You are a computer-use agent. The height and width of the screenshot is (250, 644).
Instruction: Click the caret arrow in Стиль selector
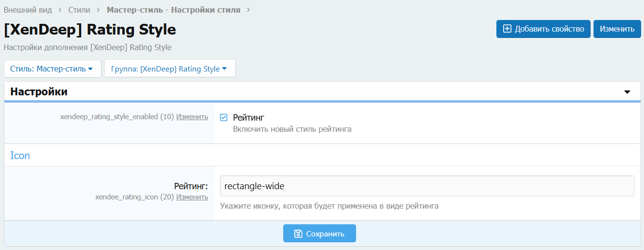click(90, 69)
